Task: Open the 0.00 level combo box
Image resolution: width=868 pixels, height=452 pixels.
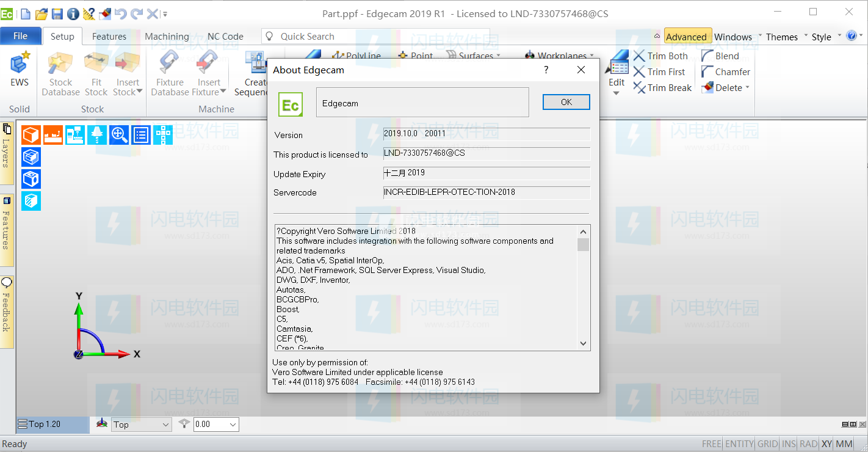Action: pyautogui.click(x=216, y=425)
